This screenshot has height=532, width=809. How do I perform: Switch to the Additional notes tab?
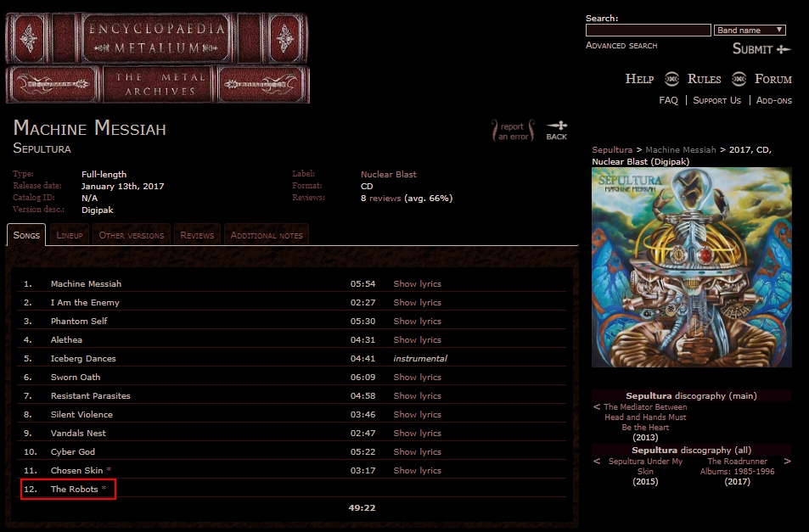point(267,235)
